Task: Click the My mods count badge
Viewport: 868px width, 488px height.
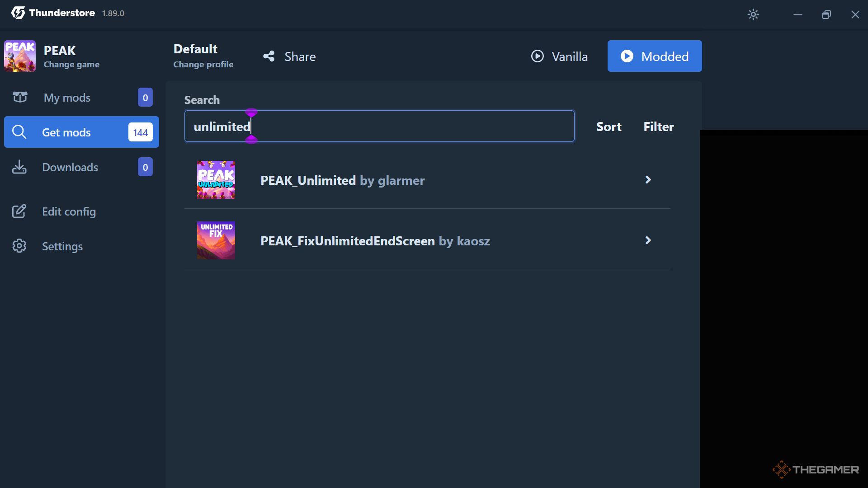Action: point(145,97)
